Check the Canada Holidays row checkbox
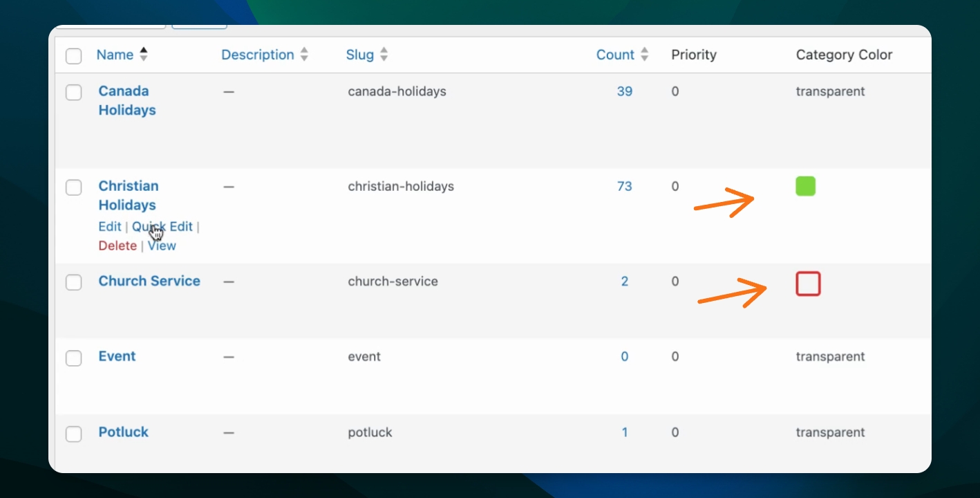The width and height of the screenshot is (980, 498). pos(74,92)
